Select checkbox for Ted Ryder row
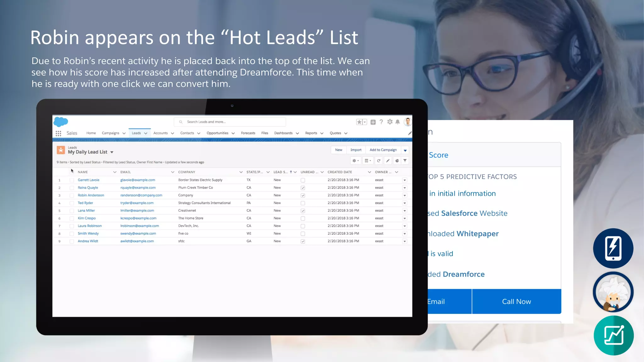 [72, 203]
